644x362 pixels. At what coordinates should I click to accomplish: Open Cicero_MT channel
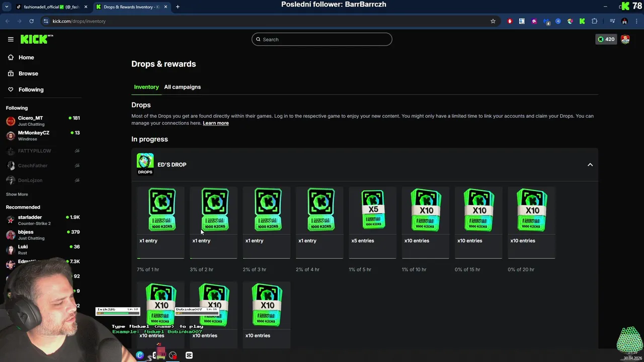(43, 121)
